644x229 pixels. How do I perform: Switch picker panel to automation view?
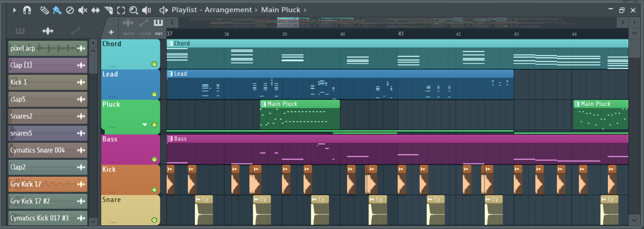click(76, 31)
